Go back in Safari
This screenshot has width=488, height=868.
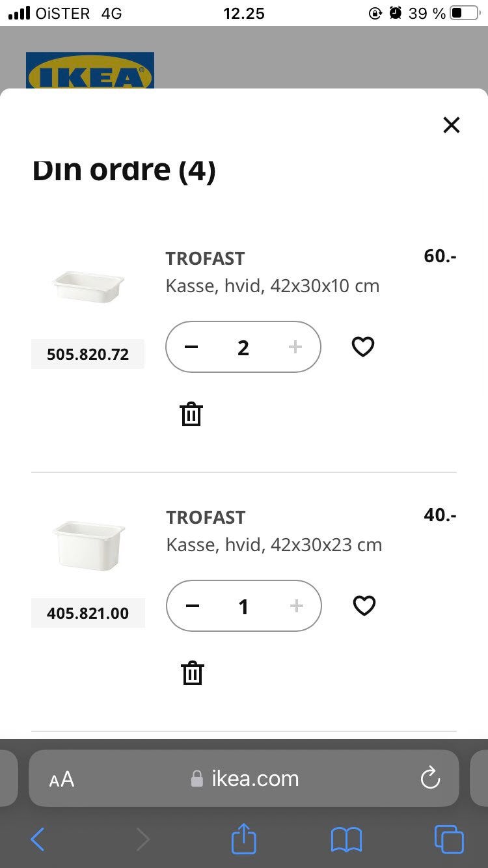pyautogui.click(x=38, y=839)
